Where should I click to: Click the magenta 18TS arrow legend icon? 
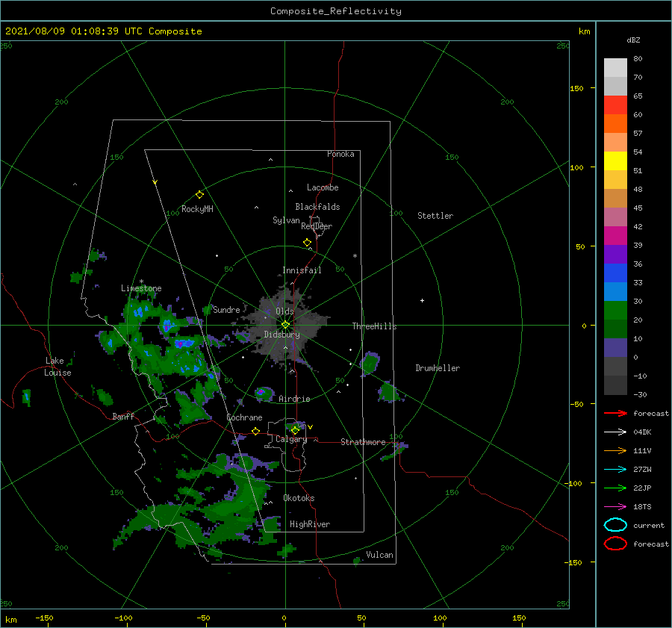615,507
